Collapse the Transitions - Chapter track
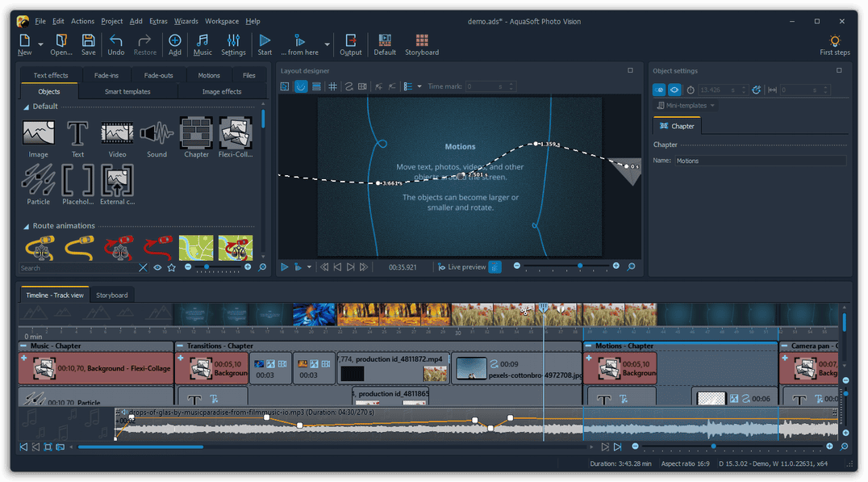 (x=180, y=346)
